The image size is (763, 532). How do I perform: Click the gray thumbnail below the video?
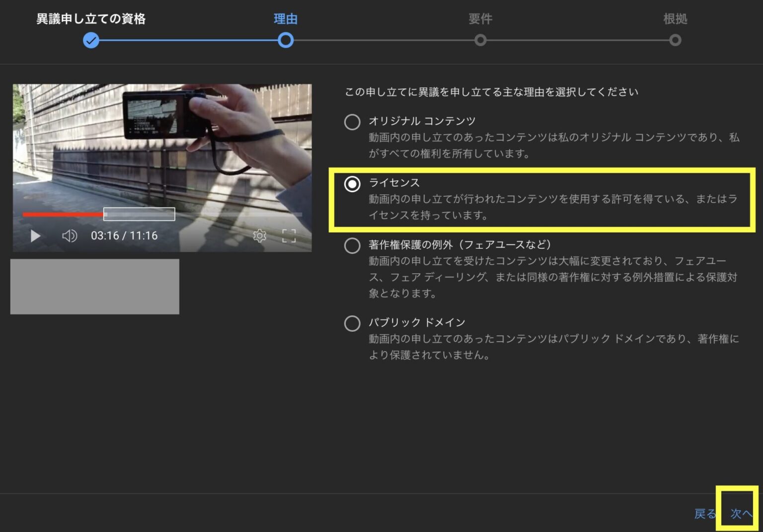click(x=94, y=287)
